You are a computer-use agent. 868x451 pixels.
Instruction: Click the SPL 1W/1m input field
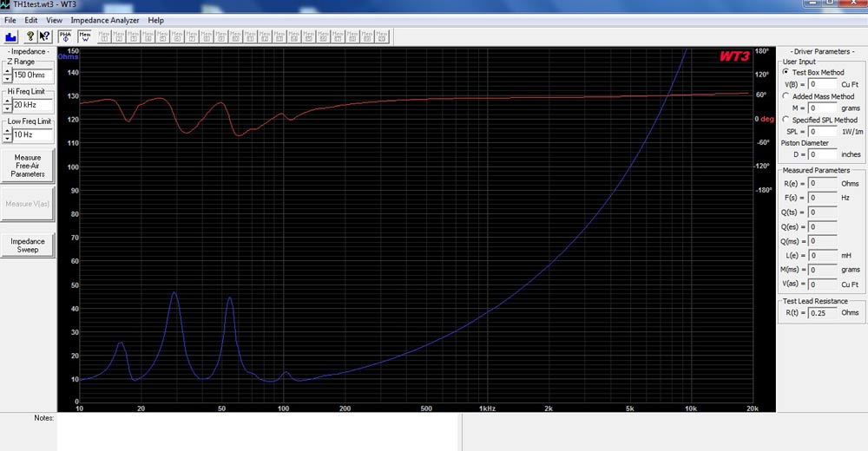pyautogui.click(x=823, y=132)
